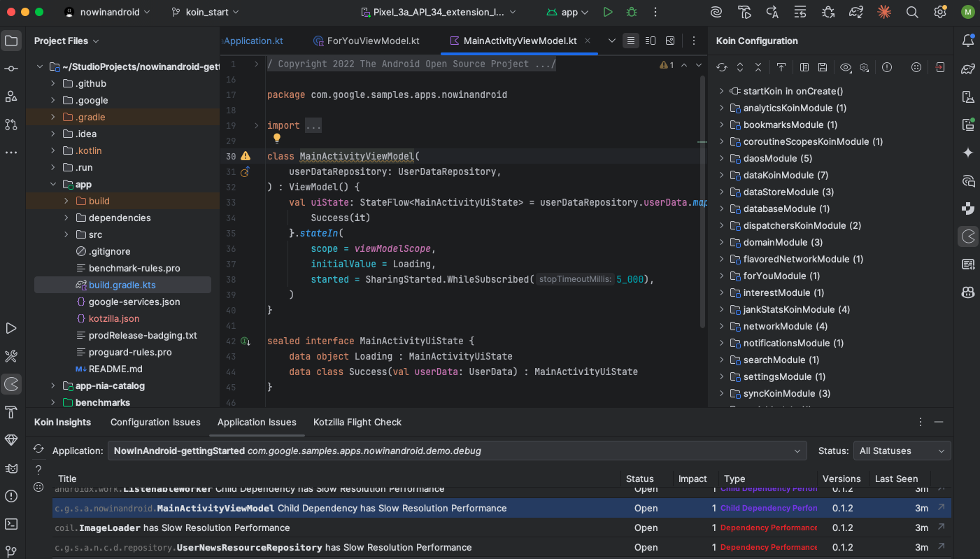
Task: Click the editor vertical scrollbar
Action: pyautogui.click(x=702, y=203)
